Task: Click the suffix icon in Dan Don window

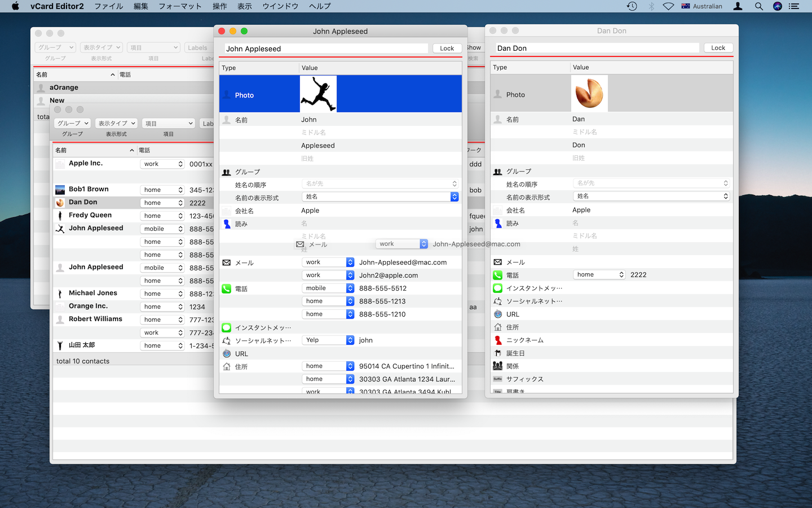Action: [x=497, y=379]
